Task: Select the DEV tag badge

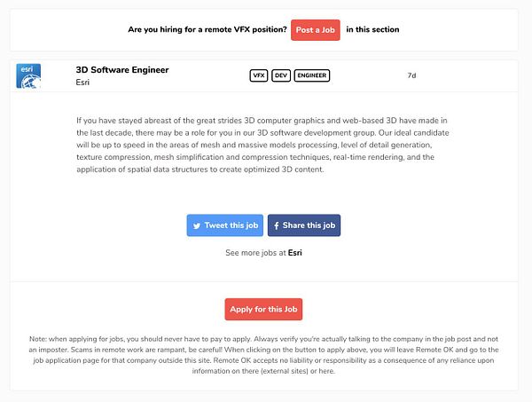Action: (281, 75)
